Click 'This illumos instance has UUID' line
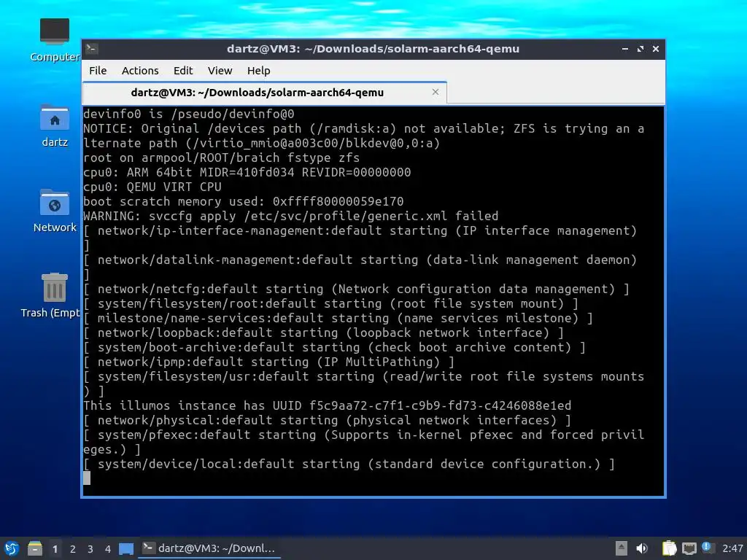This screenshot has width=747, height=560. [328, 405]
